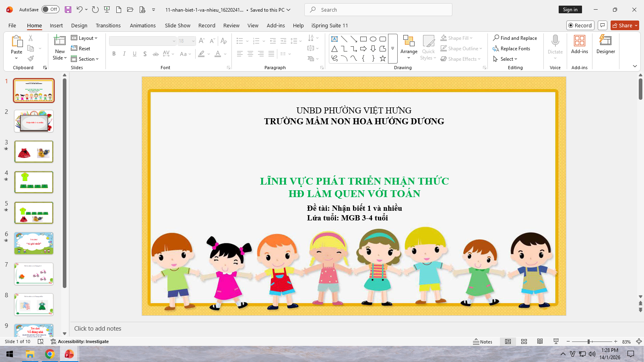Start Slide Show from status bar
644x362 pixels.
click(556, 341)
